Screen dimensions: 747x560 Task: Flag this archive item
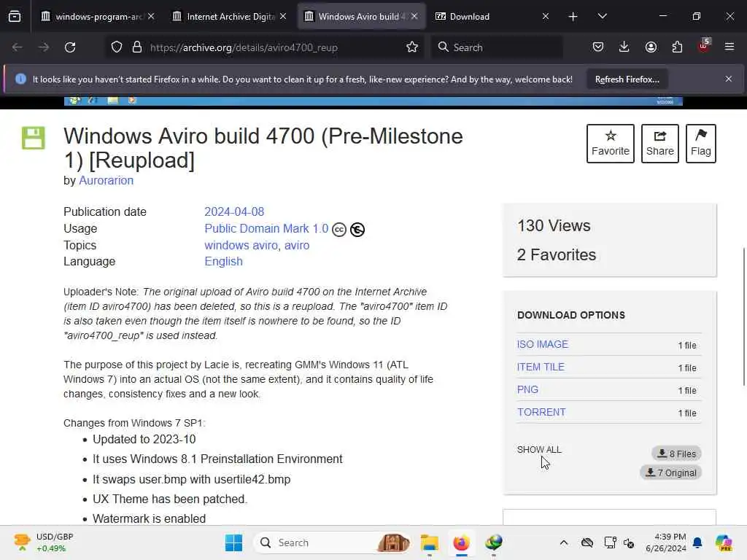pyautogui.click(x=701, y=144)
